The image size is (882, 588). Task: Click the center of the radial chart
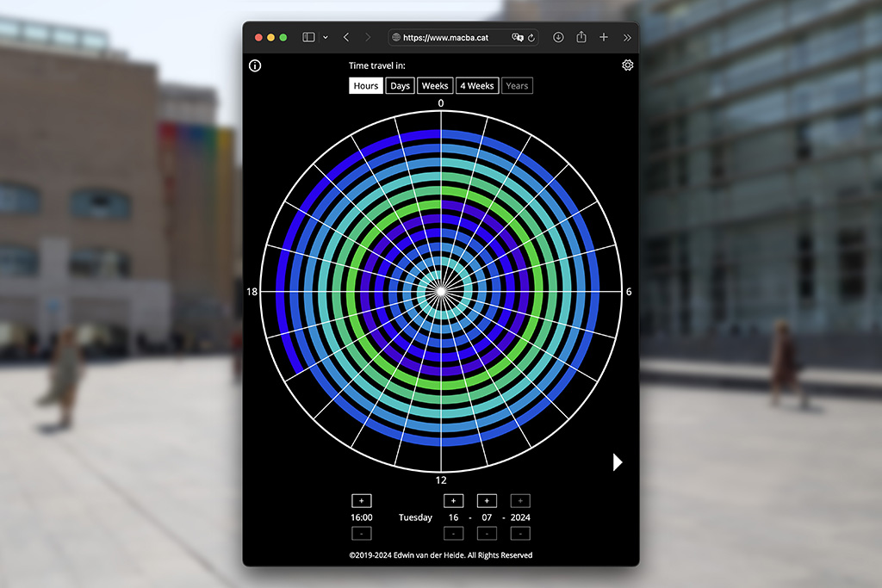tap(441, 291)
